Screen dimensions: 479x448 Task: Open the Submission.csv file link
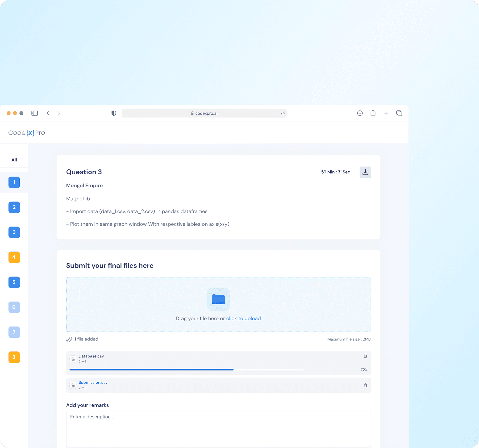click(x=93, y=382)
